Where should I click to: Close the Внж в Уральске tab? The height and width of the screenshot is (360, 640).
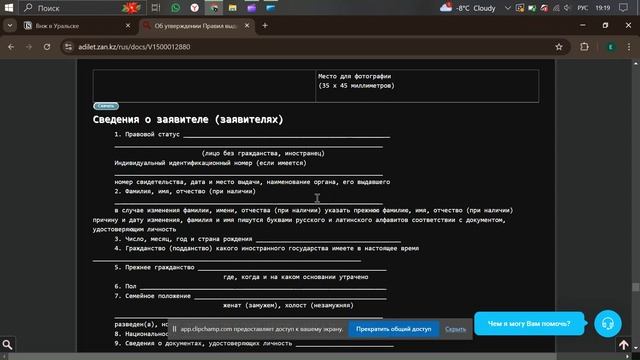128,26
